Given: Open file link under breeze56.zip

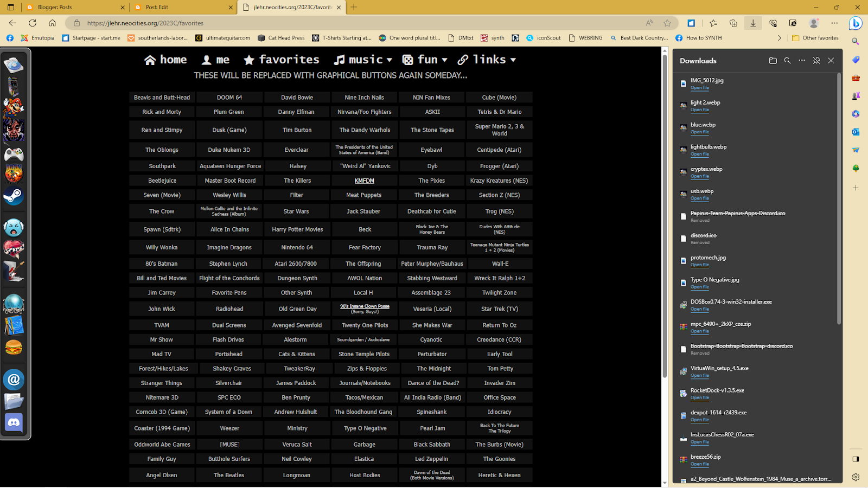Looking at the screenshot, I should coord(699,464).
